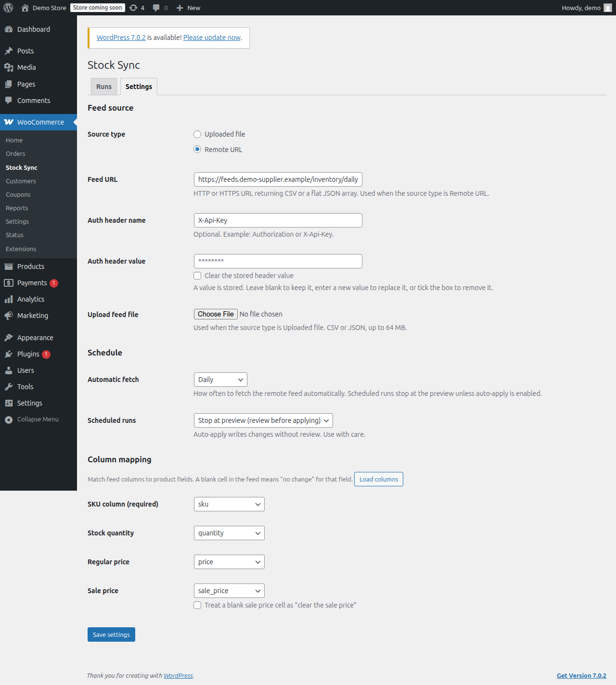Click the Load columns button

click(379, 479)
